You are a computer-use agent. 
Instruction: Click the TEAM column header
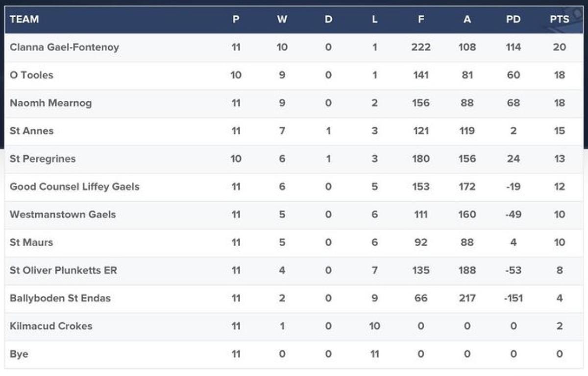(x=24, y=20)
